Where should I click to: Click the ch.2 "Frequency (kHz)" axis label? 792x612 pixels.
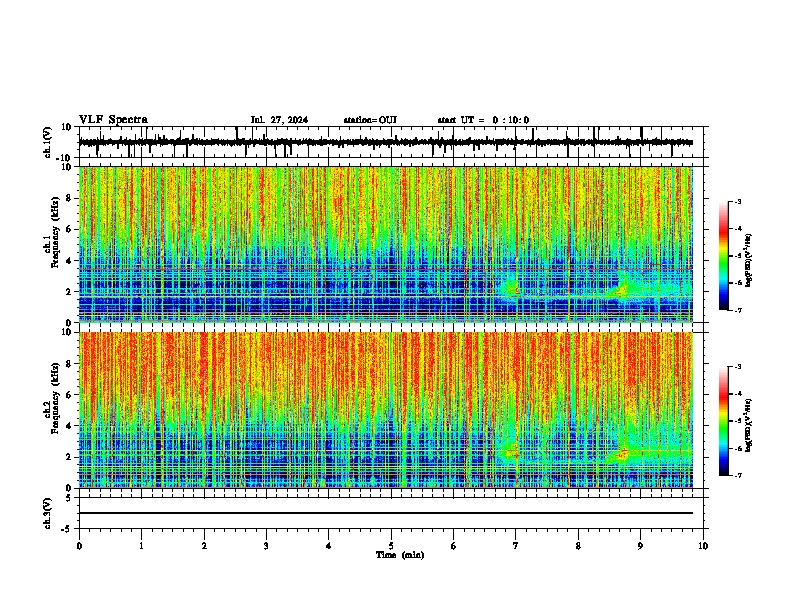coord(55,398)
